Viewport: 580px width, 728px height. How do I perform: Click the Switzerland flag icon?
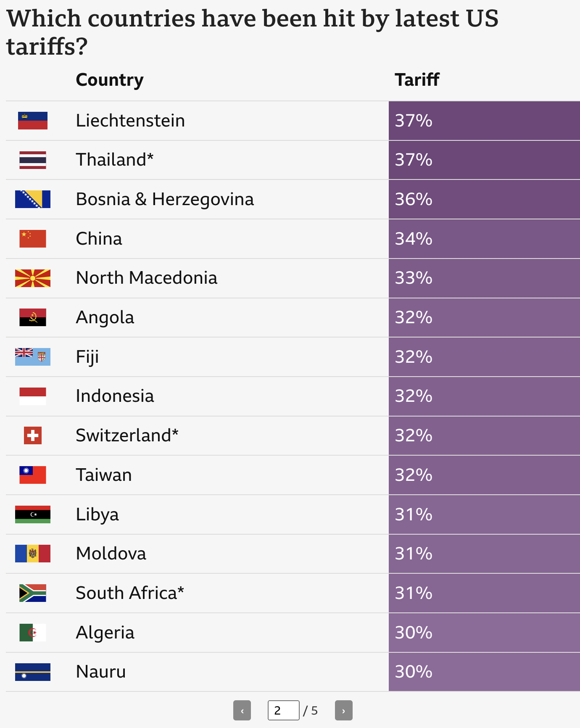coord(33,435)
